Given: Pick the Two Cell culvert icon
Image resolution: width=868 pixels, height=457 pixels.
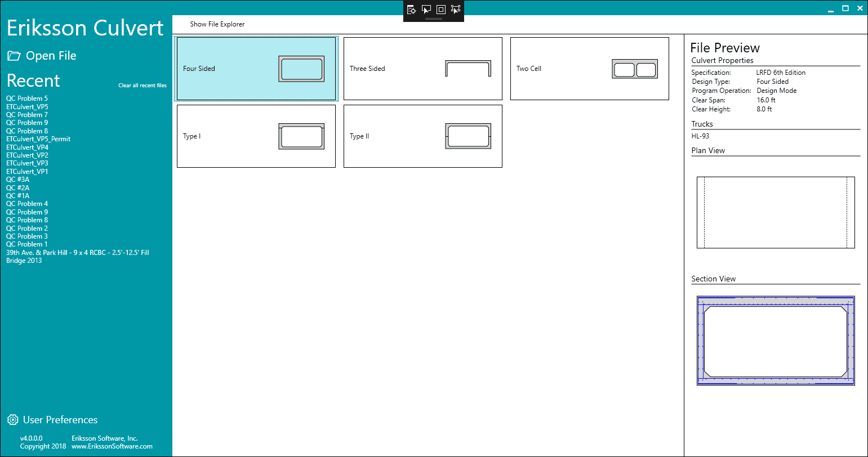Looking at the screenshot, I should pos(635,69).
